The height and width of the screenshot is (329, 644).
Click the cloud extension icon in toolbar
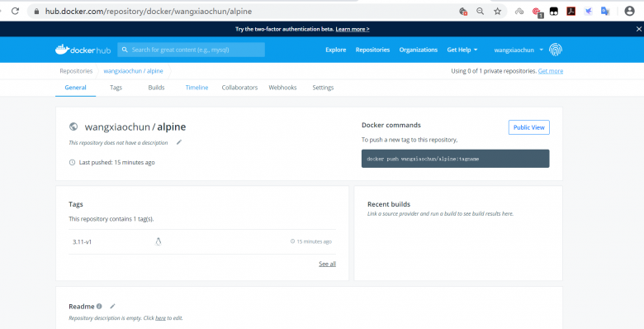519,11
